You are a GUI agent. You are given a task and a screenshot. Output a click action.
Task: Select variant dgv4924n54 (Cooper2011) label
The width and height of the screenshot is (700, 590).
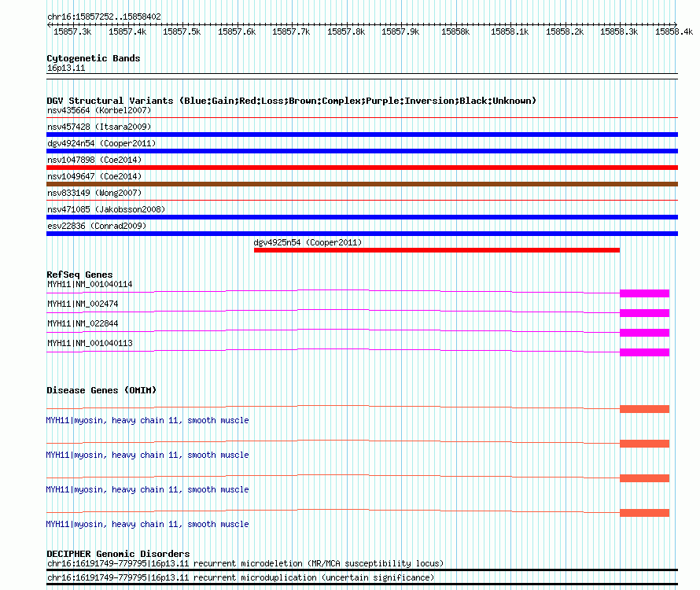pyautogui.click(x=101, y=143)
